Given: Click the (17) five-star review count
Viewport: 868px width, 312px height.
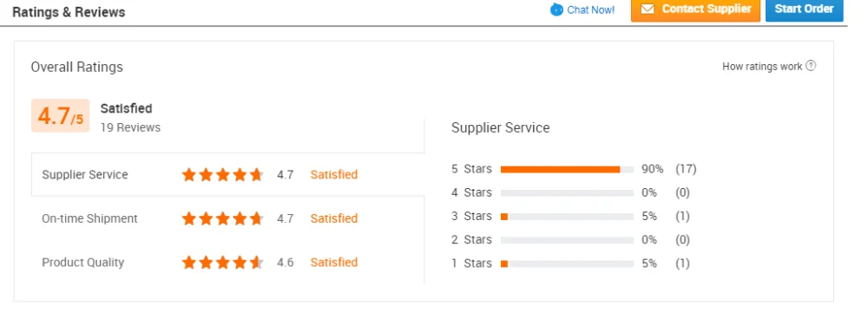Looking at the screenshot, I should (686, 169).
